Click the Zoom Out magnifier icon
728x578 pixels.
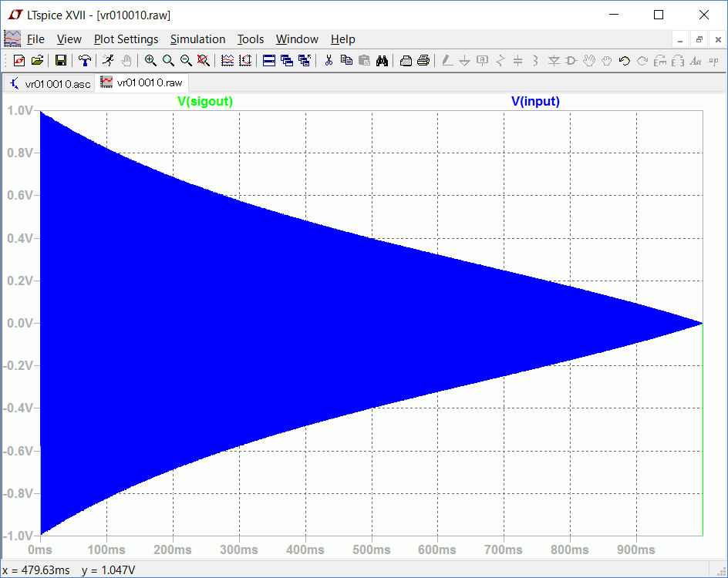pos(186,60)
